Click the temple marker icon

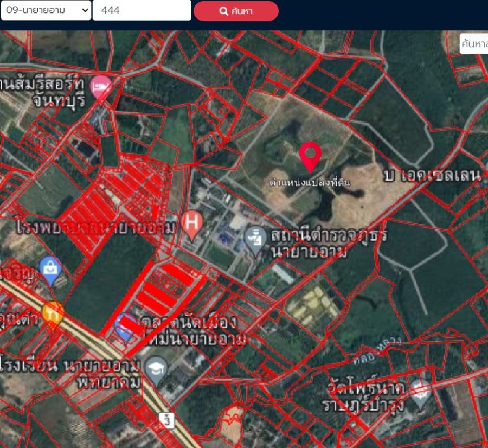point(419,390)
